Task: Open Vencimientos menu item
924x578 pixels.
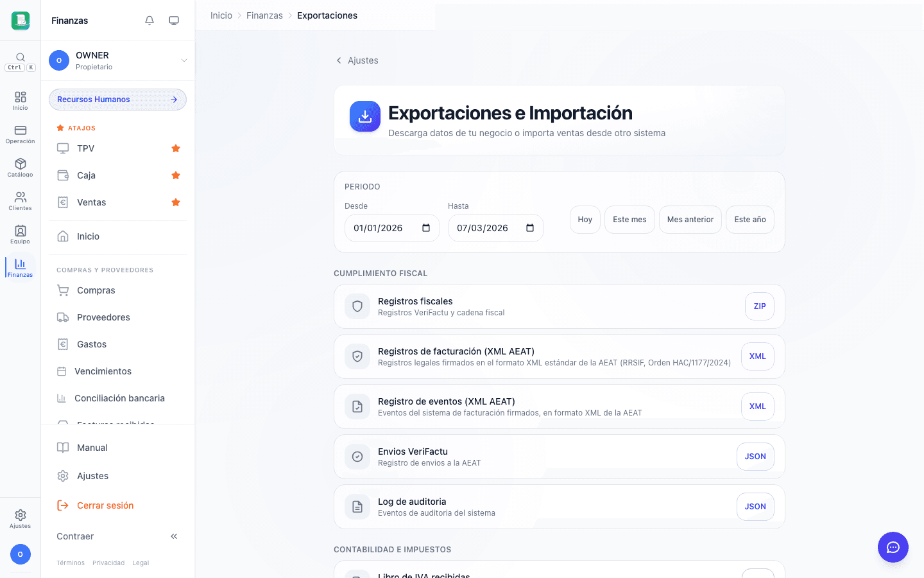Action: (117, 371)
